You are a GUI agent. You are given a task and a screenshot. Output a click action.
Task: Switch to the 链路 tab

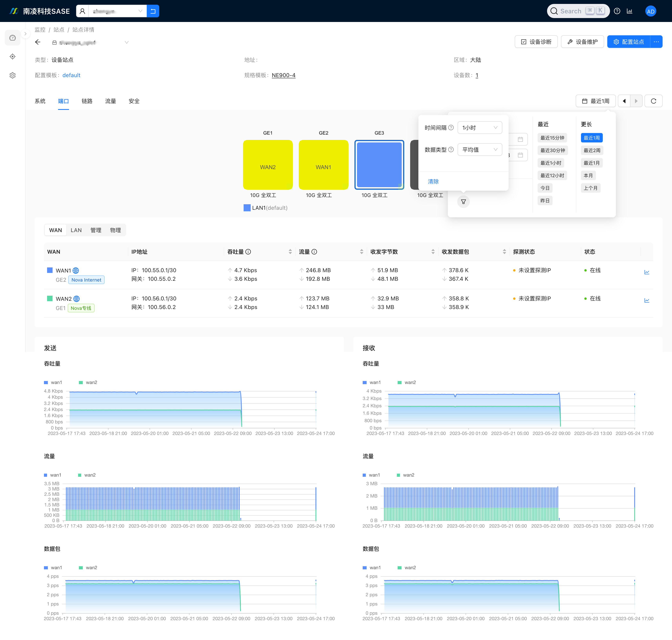[x=87, y=101]
